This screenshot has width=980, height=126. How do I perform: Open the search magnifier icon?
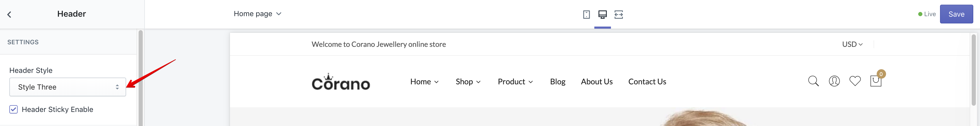tap(813, 81)
